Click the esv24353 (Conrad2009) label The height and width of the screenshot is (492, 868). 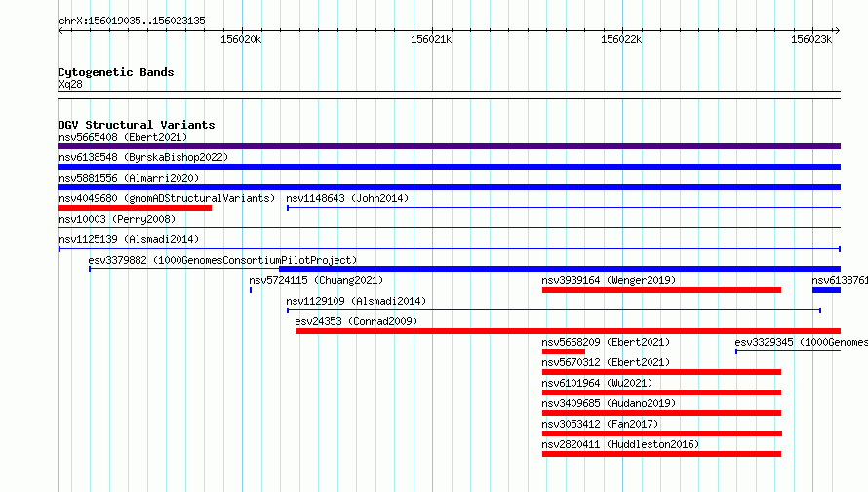pyautogui.click(x=356, y=321)
